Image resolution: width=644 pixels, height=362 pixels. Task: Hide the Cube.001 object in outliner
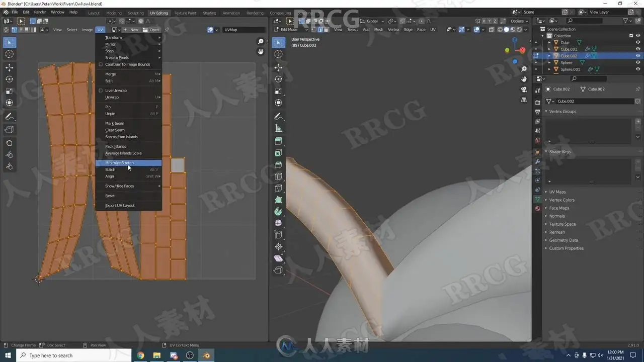(x=638, y=49)
